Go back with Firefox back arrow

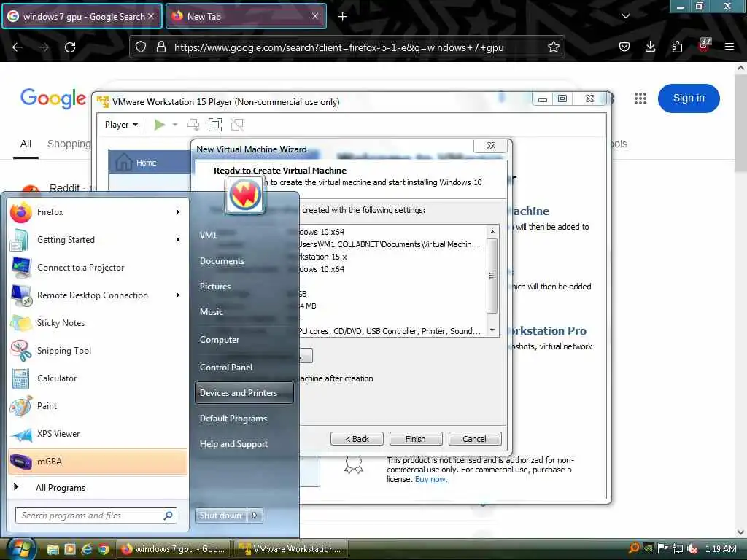[x=18, y=47]
